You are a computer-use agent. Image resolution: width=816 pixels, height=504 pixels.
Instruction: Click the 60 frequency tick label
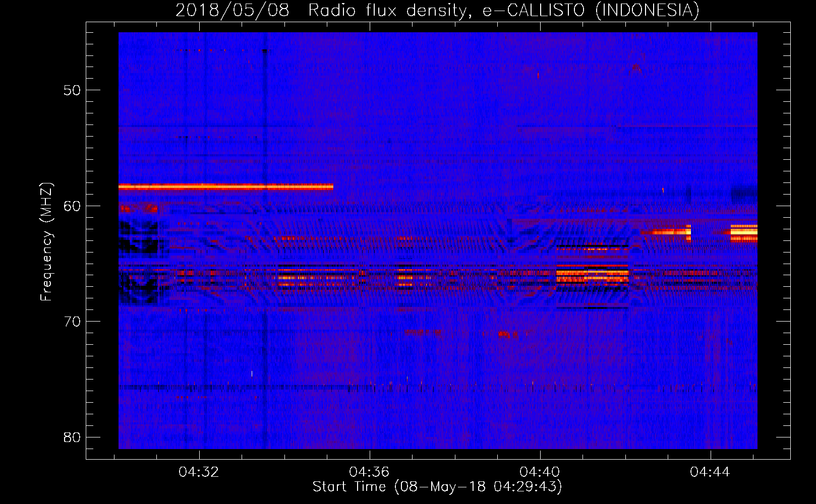click(x=72, y=206)
